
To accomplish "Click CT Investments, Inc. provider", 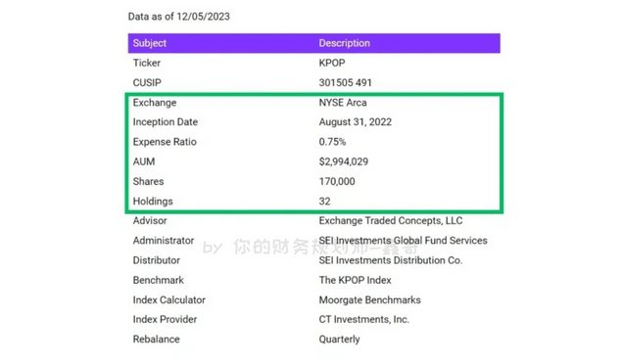I will point(363,320).
